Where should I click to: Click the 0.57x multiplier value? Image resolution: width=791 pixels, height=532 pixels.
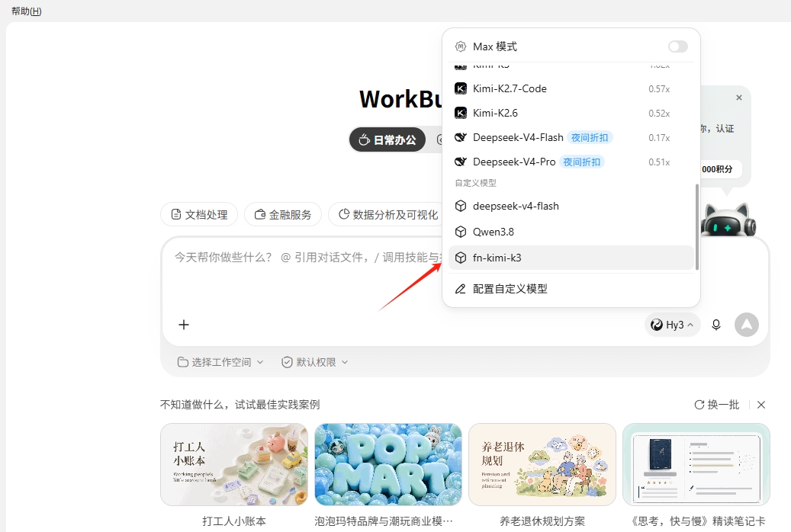pos(659,89)
